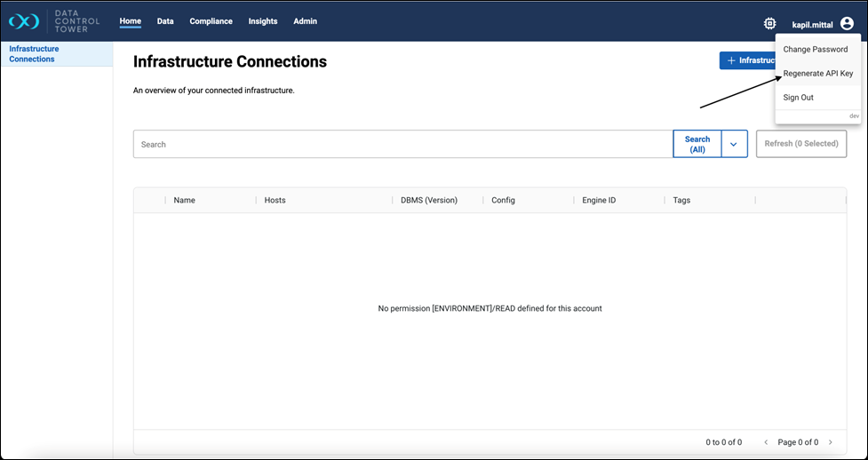Click Sign Out in the user menu
The height and width of the screenshot is (460, 868).
tap(798, 98)
